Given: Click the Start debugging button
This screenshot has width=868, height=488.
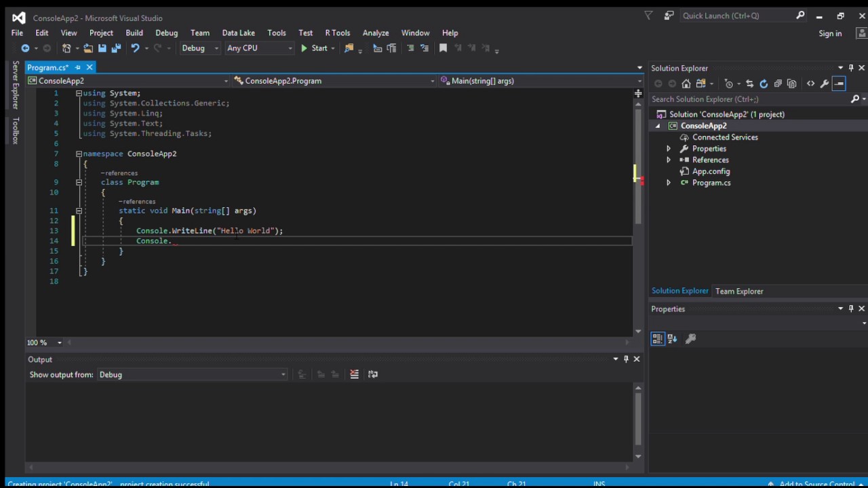Looking at the screenshot, I should tap(314, 48).
